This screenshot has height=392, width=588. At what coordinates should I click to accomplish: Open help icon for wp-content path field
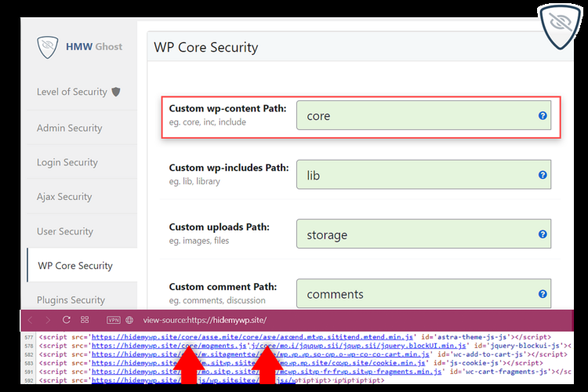(542, 115)
